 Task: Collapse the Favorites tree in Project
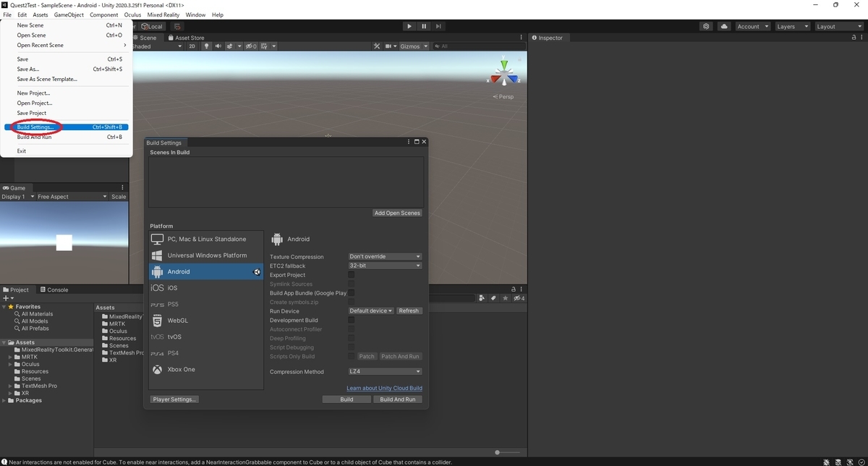pyautogui.click(x=4, y=307)
